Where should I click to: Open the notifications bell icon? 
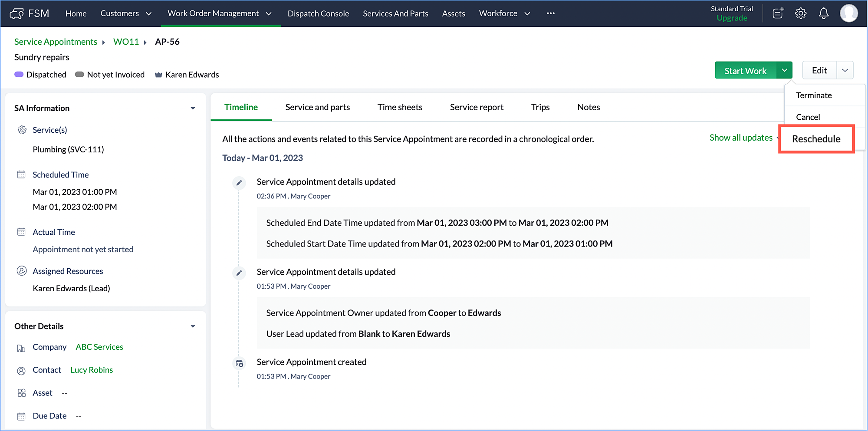tap(823, 13)
